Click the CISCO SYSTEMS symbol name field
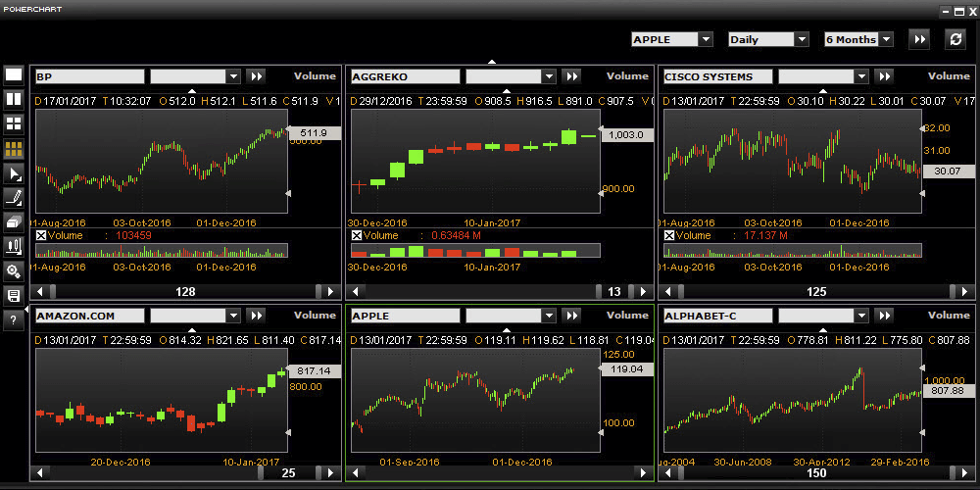The image size is (980, 490). [x=717, y=76]
